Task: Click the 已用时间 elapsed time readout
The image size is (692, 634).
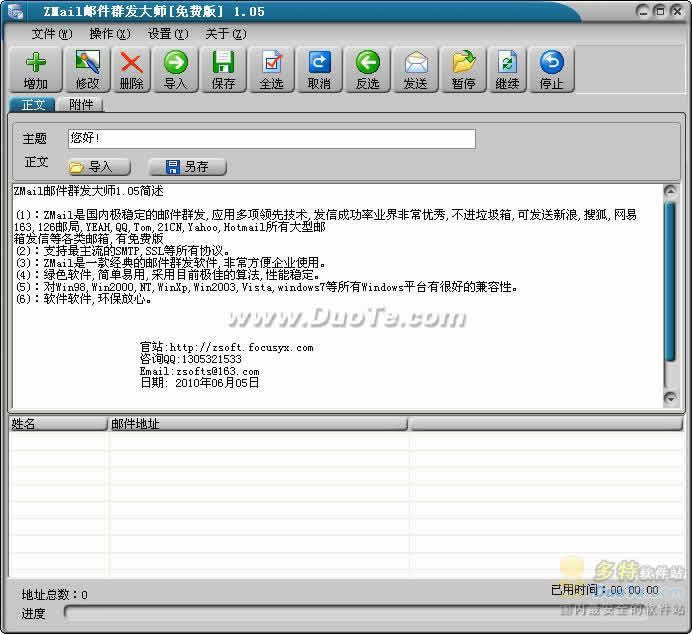Action: click(605, 590)
